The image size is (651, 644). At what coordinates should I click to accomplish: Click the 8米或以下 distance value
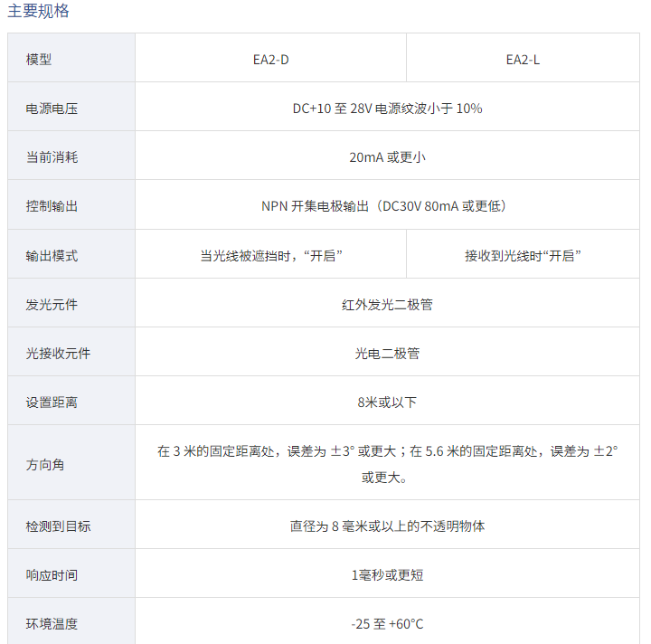[387, 402]
